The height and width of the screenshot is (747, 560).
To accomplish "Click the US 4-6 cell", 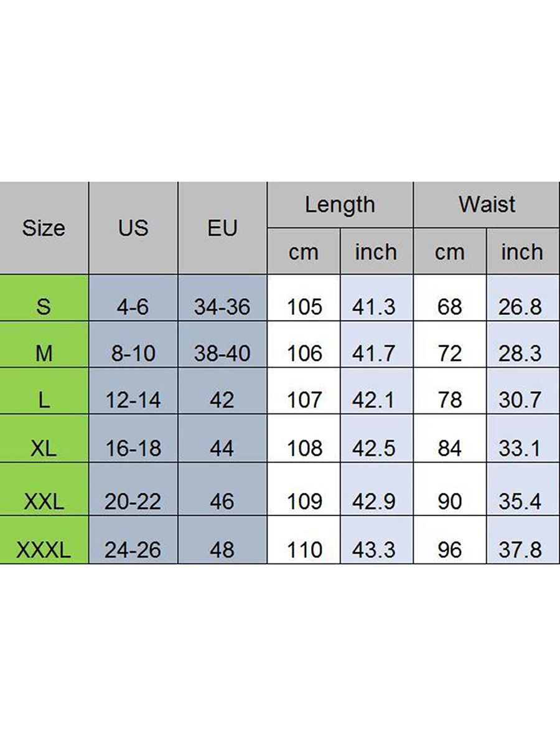I will pyautogui.click(x=133, y=306).
